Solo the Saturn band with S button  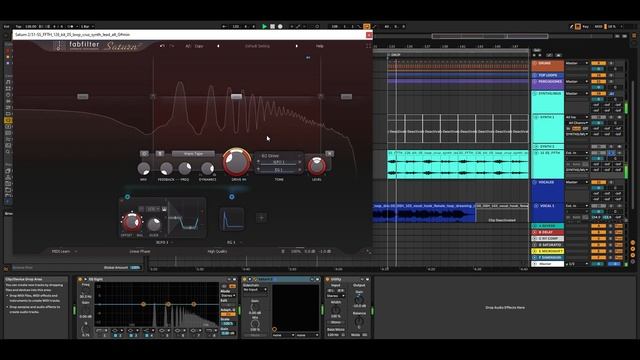[160, 153]
